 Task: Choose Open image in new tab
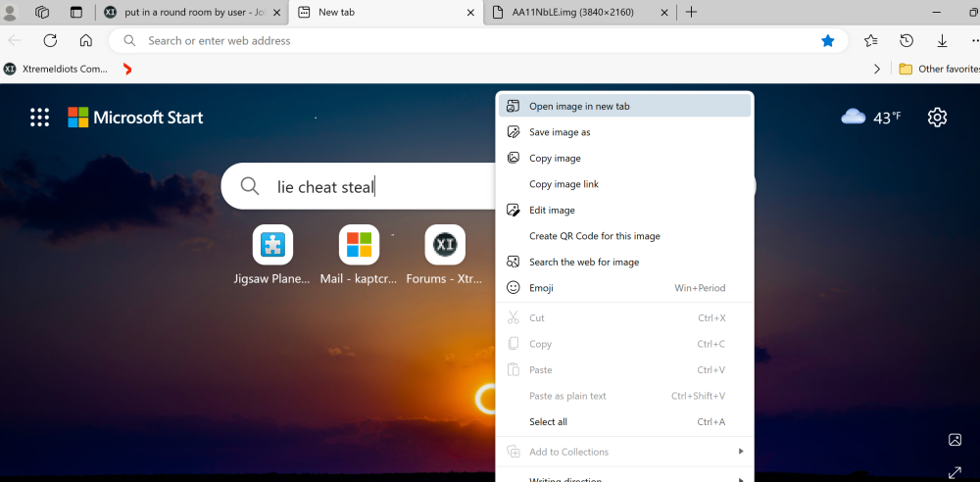coord(579,106)
